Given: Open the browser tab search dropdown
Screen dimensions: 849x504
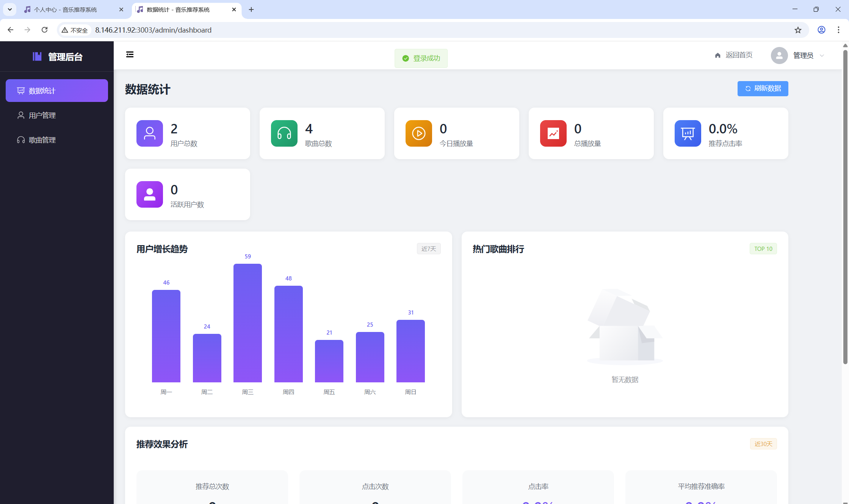Looking at the screenshot, I should pyautogui.click(x=10, y=9).
